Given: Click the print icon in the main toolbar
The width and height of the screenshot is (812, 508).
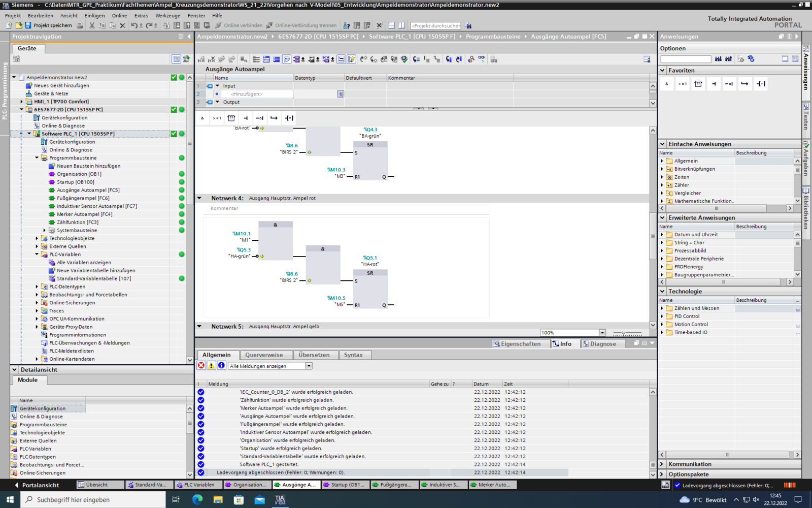Looking at the screenshot, I should (x=80, y=25).
